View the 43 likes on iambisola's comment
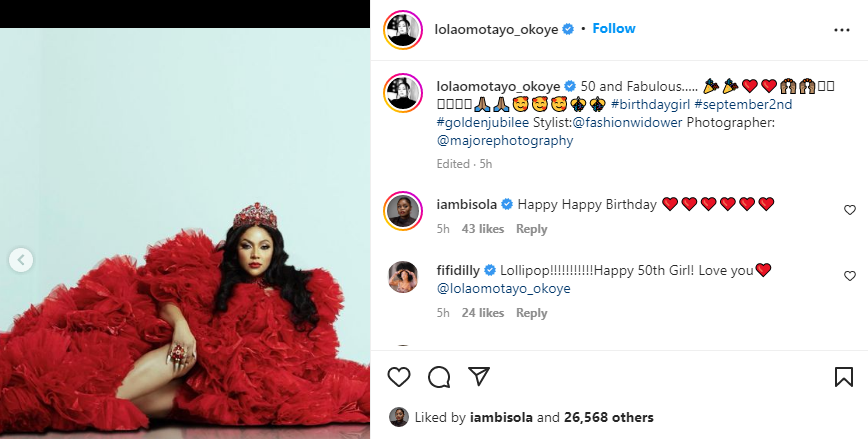The width and height of the screenshot is (868, 439). tap(482, 229)
